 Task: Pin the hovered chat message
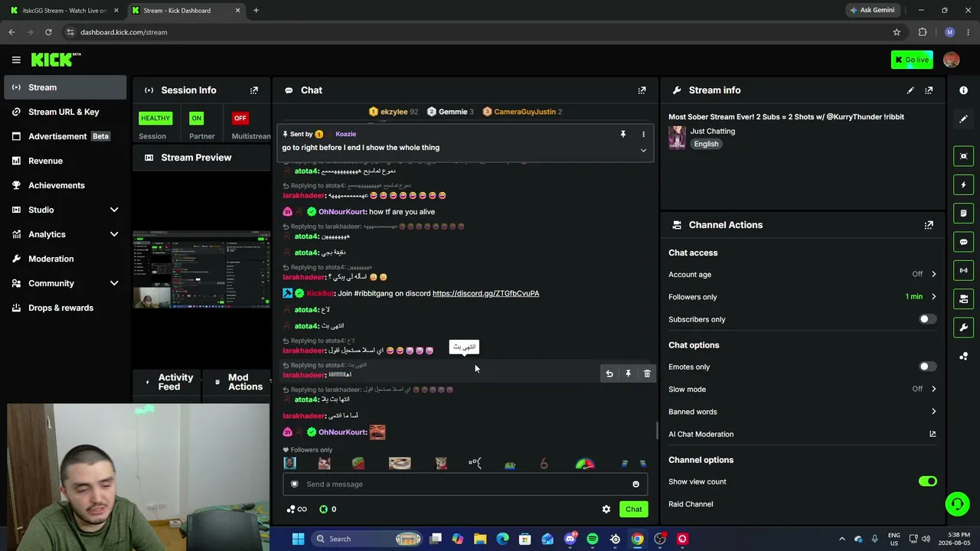pyautogui.click(x=628, y=373)
